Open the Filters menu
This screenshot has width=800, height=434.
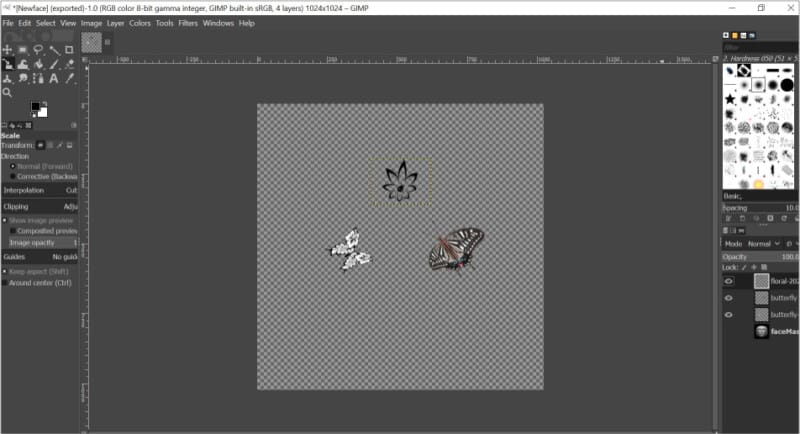[x=188, y=23]
